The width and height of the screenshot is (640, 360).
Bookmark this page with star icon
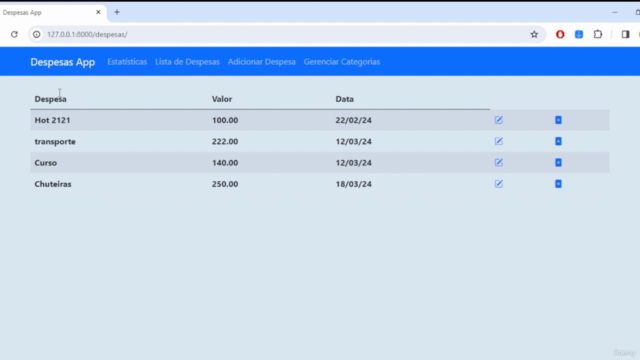point(534,34)
